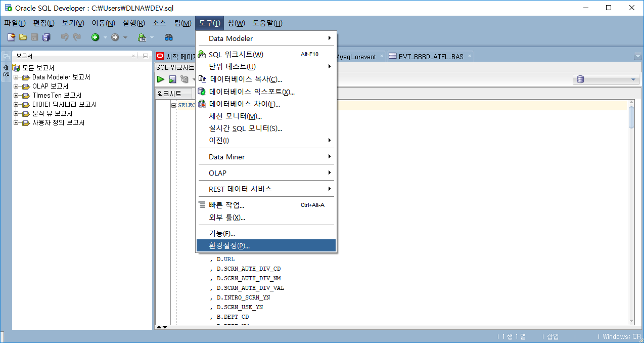644x343 pixels.
Task: Open 단위 테스트(U) submenu
Action: pyautogui.click(x=266, y=67)
